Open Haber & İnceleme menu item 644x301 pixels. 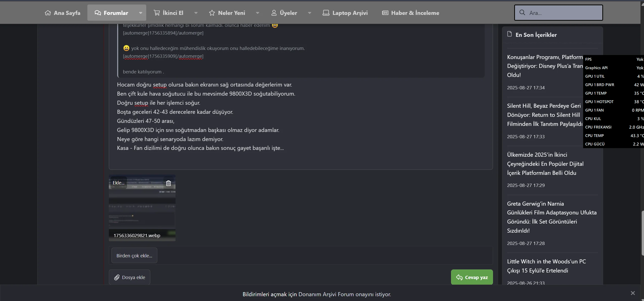(x=415, y=13)
